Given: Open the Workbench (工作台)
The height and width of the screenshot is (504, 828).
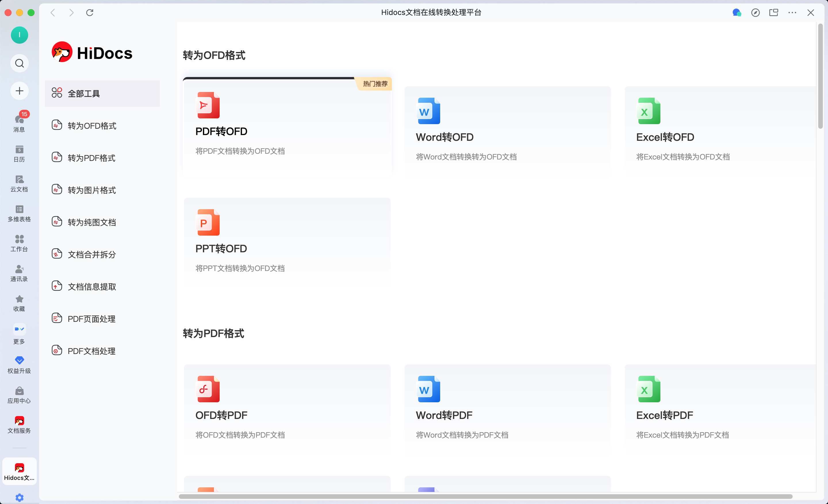Looking at the screenshot, I should [20, 243].
